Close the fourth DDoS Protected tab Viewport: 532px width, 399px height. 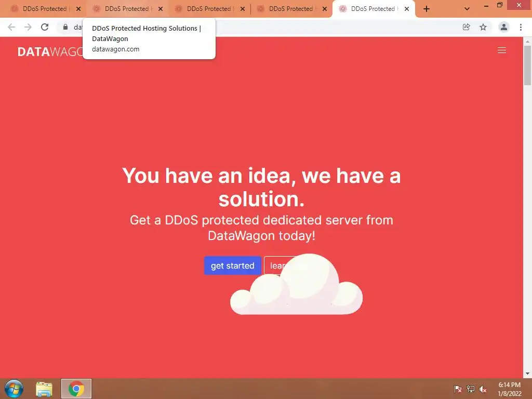pyautogui.click(x=325, y=9)
